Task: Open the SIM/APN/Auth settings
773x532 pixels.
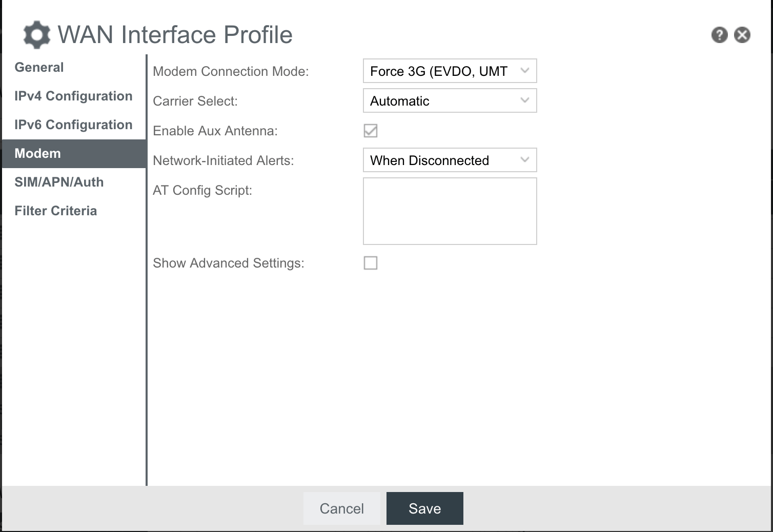Action: (x=59, y=182)
